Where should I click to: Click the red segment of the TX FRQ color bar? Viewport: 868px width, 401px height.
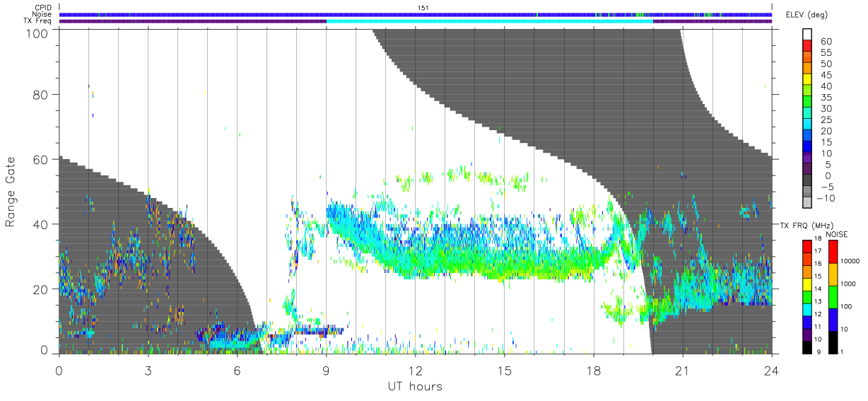808,246
